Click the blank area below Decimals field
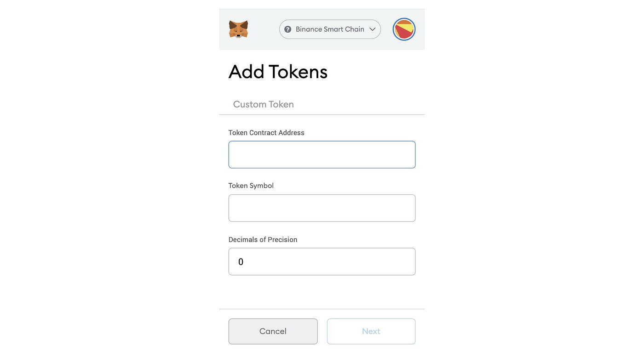The height and width of the screenshot is (362, 644). click(x=322, y=292)
